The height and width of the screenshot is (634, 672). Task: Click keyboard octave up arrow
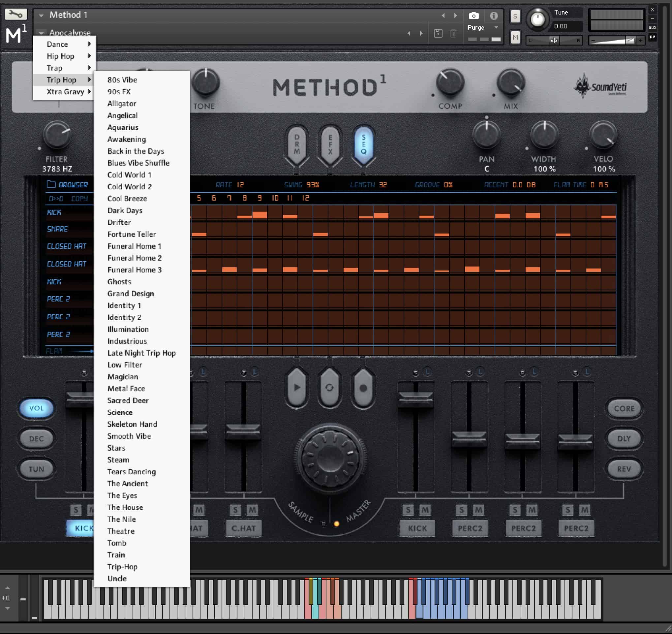click(x=8, y=588)
